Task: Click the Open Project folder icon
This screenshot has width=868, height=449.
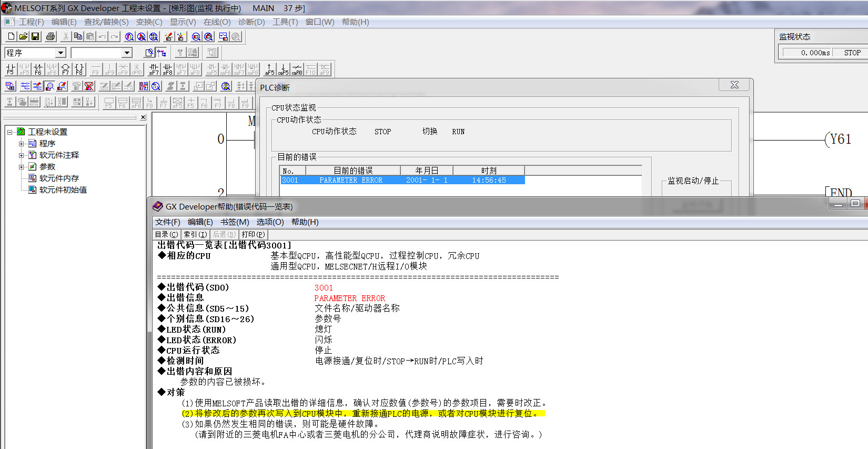Action: point(23,36)
